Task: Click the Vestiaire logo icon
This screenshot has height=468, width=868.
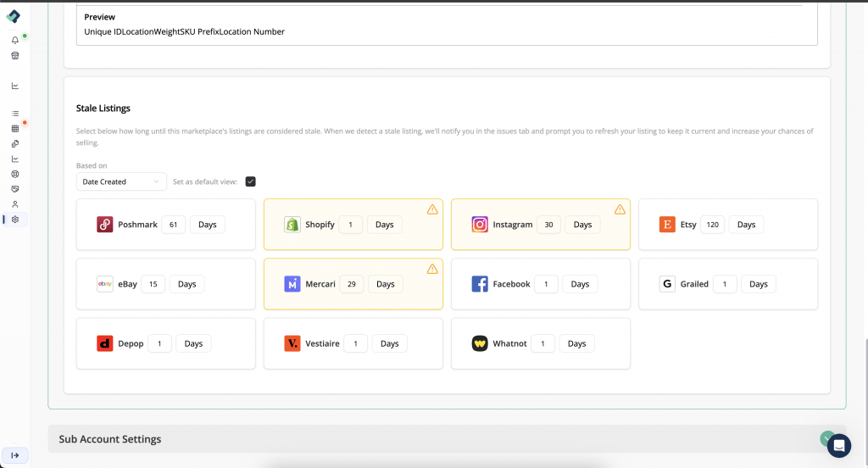Action: pos(292,343)
